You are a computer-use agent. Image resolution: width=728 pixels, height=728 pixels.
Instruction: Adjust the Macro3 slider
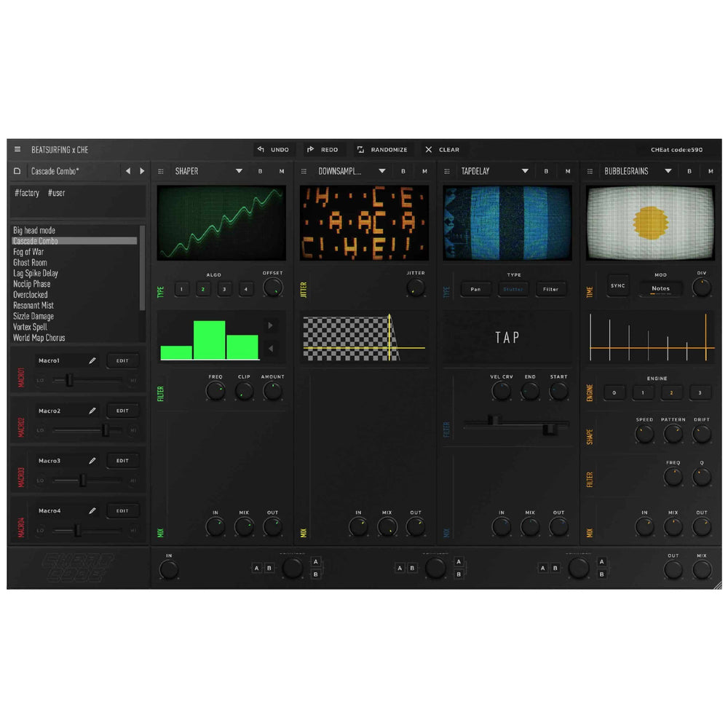[82, 480]
